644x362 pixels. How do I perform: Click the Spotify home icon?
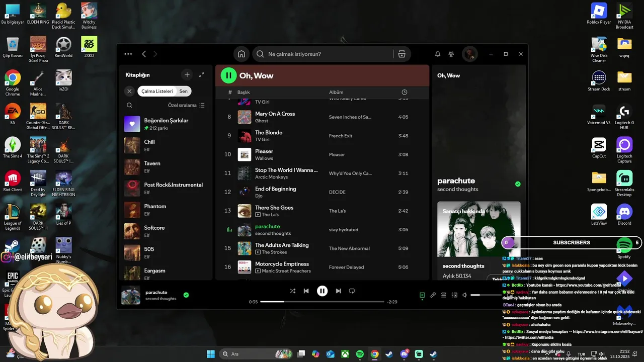(242, 54)
